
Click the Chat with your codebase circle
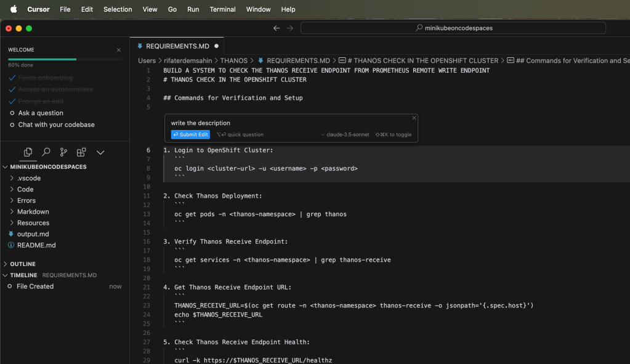coord(12,125)
